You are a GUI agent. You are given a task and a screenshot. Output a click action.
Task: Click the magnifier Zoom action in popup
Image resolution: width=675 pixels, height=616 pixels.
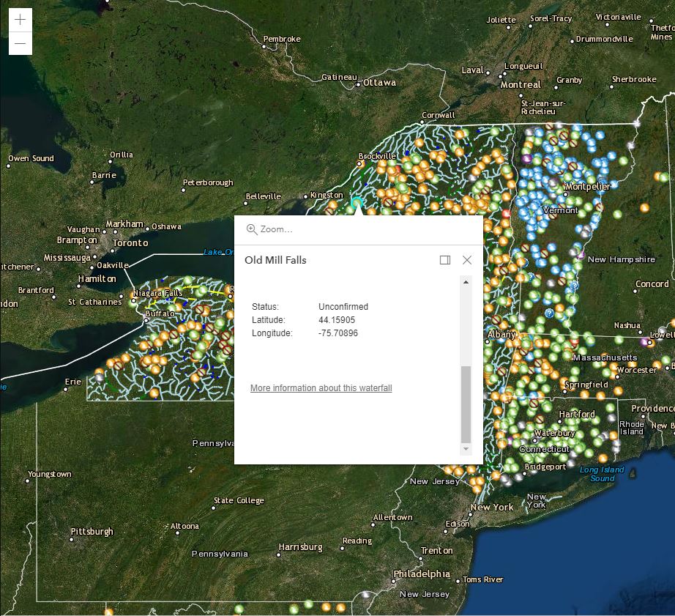[269, 229]
